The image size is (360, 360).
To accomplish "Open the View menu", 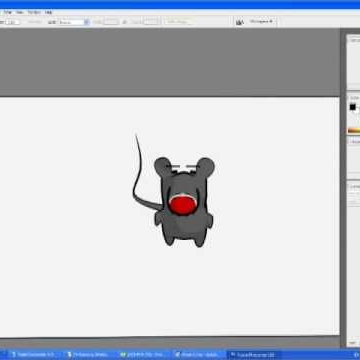I will click(x=20, y=12).
